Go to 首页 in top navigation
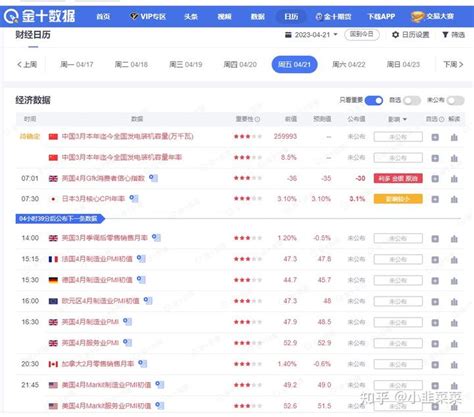474x417 pixels. pos(103,16)
